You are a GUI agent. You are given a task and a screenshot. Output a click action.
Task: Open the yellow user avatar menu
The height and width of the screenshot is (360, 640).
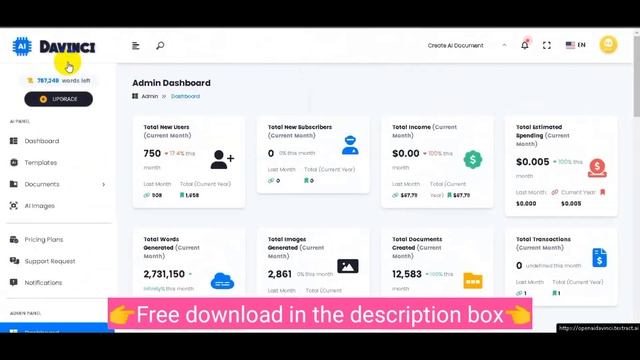point(608,44)
